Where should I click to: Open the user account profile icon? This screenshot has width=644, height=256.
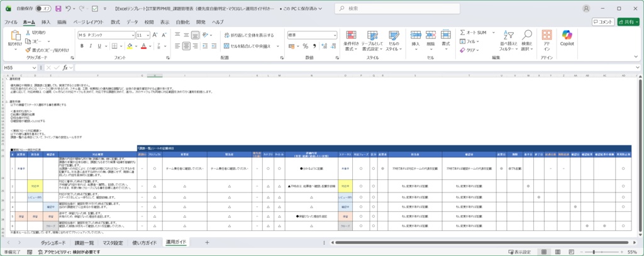tap(586, 8)
